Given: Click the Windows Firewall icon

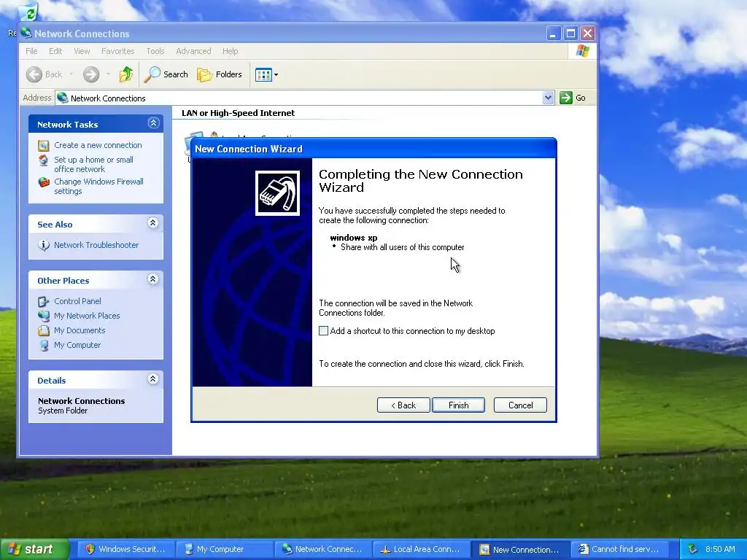Looking at the screenshot, I should coord(43,182).
